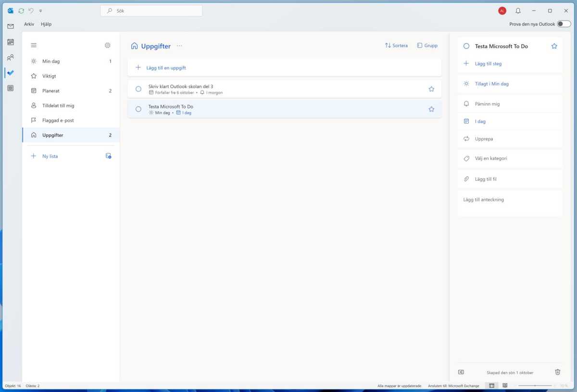The image size is (577, 392).
Task: Toggle Tillagt i Min dag
Action: [510, 84]
